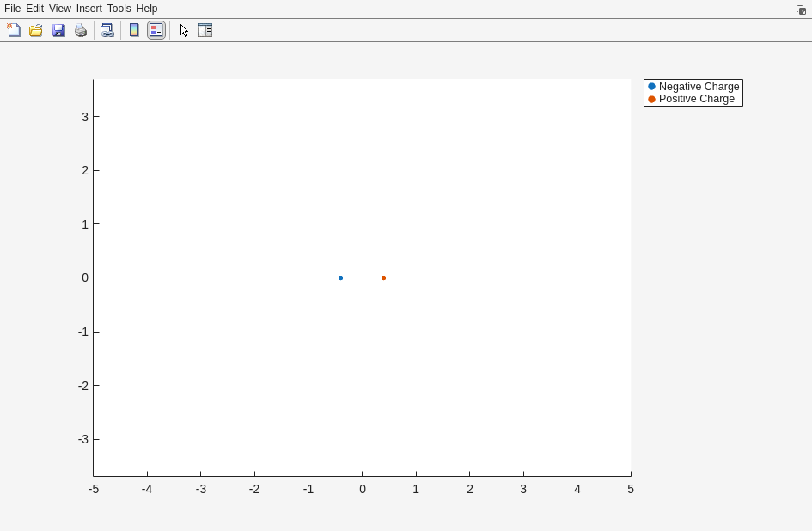Image resolution: width=812 pixels, height=531 pixels.
Task: Click the Positive Charge legend label
Action: (x=696, y=99)
